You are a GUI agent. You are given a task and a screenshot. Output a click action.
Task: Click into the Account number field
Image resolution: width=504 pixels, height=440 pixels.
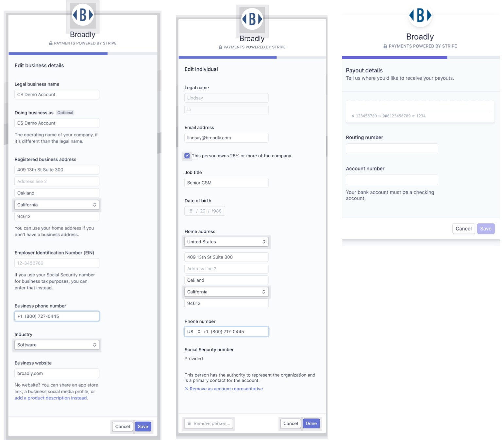[392, 180]
